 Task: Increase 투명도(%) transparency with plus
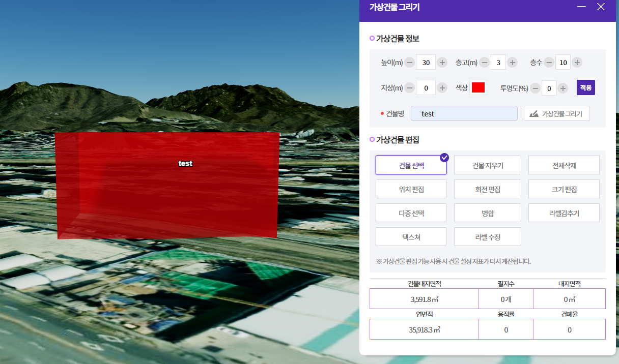pos(563,88)
